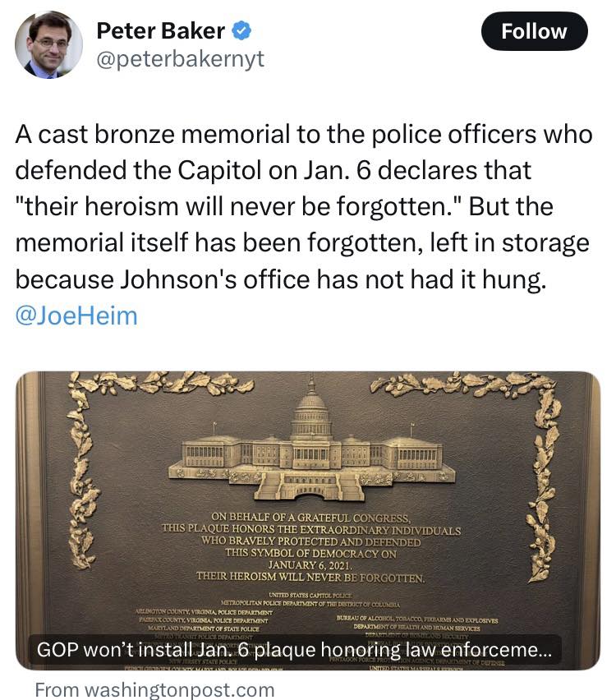This screenshot has width=616, height=700.
Task: Open Peter Baker's profile picture
Action: 48,45
